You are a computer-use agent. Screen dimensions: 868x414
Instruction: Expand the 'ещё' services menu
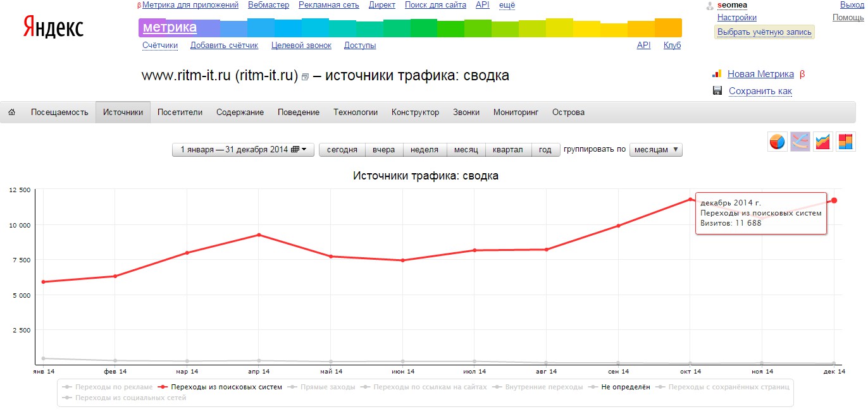click(x=507, y=5)
